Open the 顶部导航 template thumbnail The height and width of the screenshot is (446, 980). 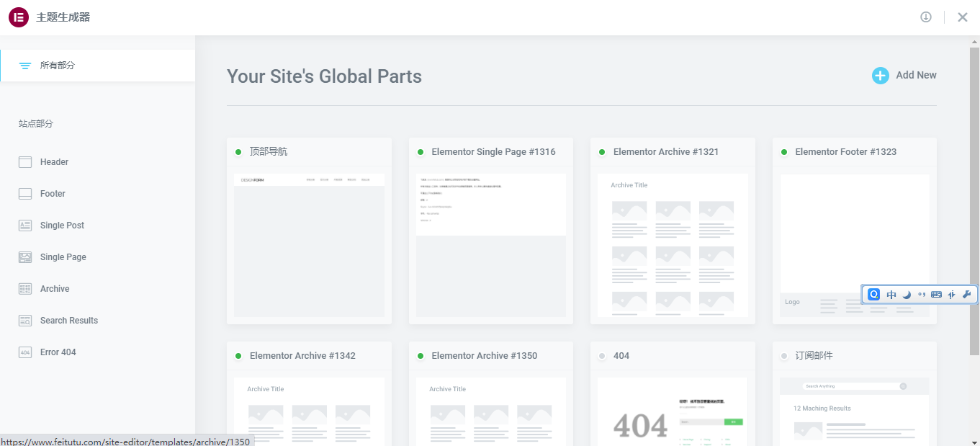point(309,245)
